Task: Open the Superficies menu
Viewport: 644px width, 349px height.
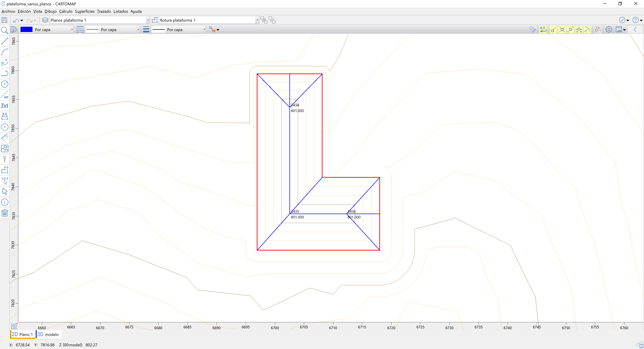Action: 85,11
